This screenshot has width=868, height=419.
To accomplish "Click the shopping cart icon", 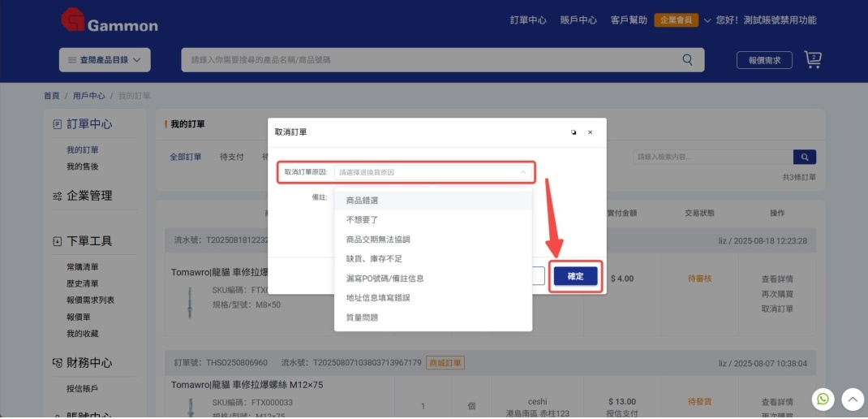I will [x=812, y=59].
